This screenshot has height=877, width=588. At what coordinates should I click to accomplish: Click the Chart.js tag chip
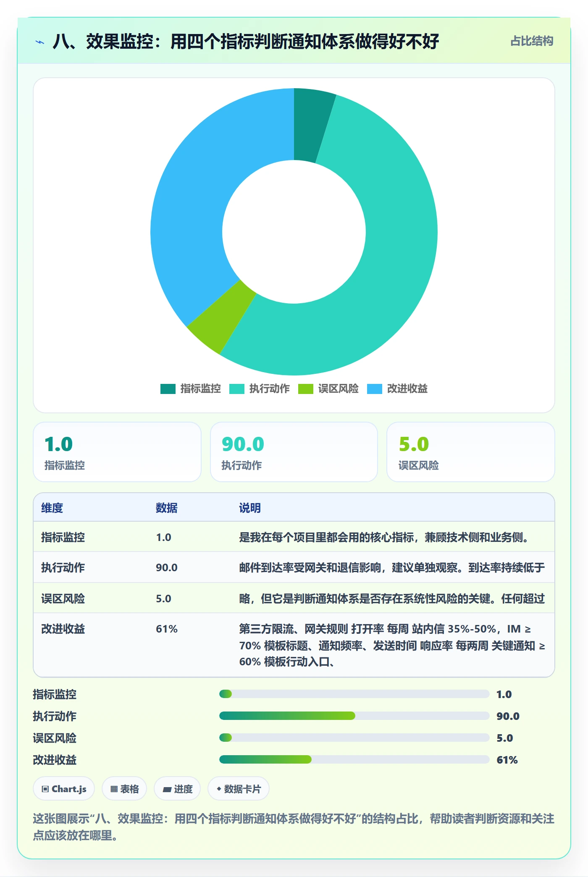[64, 789]
